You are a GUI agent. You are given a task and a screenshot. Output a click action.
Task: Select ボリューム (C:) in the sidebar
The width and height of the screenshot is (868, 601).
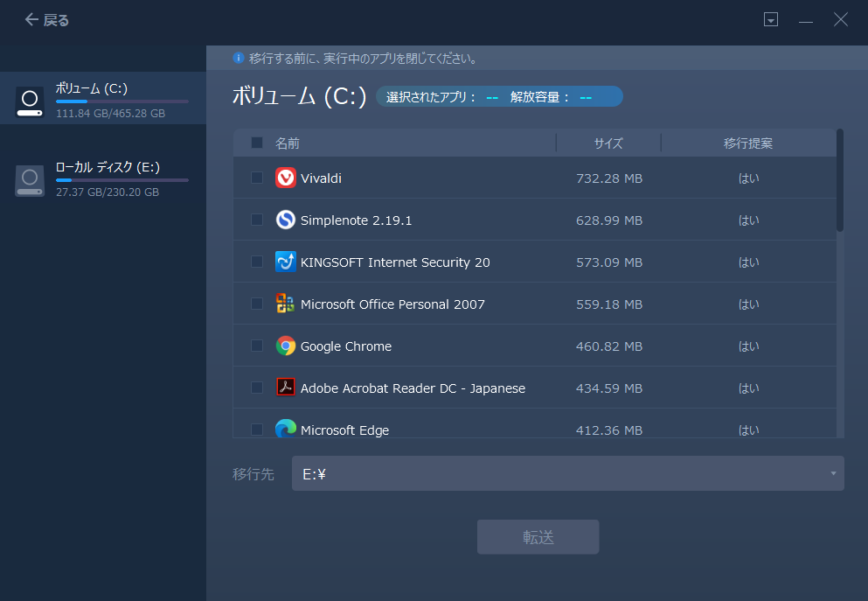pos(103,98)
